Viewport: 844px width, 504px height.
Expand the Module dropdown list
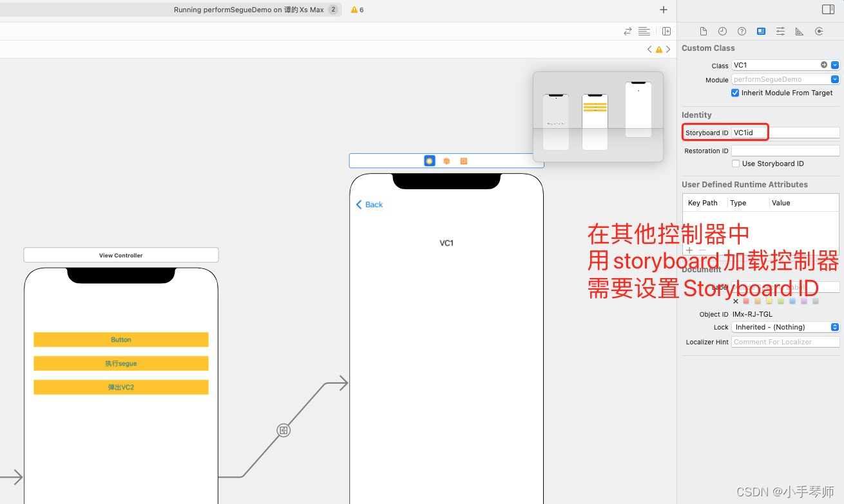(835, 79)
